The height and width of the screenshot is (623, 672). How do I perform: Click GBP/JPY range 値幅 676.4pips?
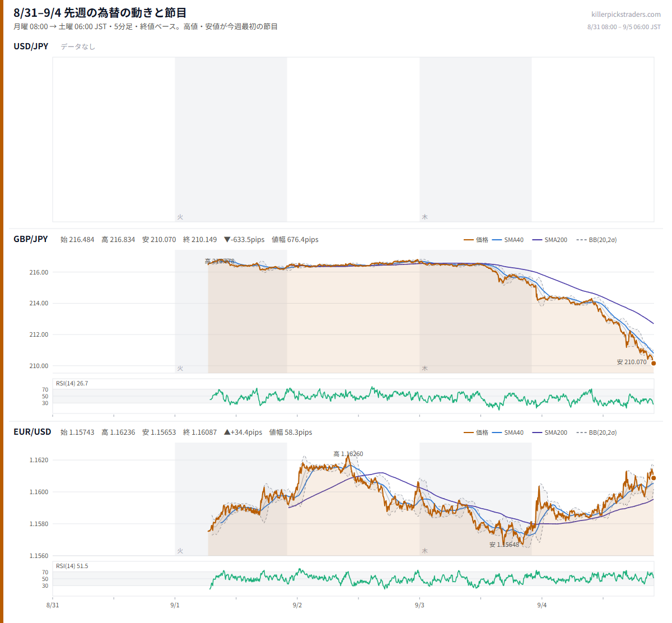coord(295,239)
